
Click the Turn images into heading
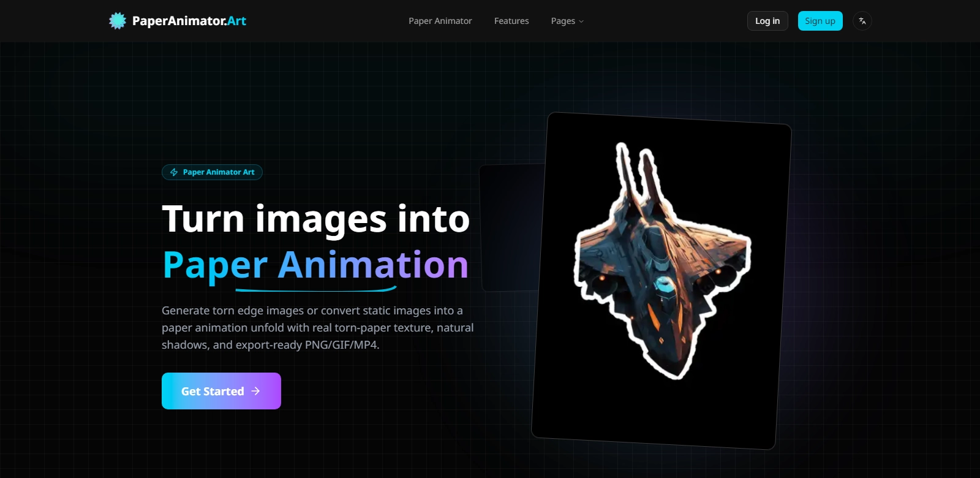tap(315, 219)
